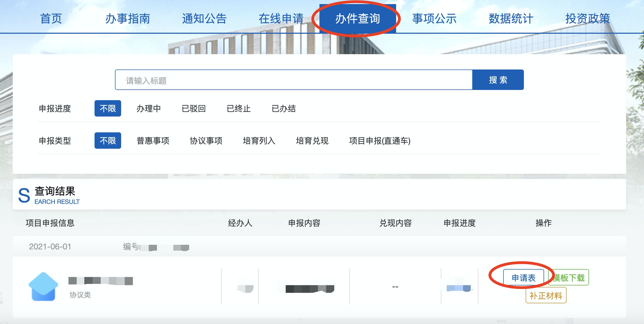Click the 项目申报信息 column header
The image size is (644, 324).
(50, 223)
